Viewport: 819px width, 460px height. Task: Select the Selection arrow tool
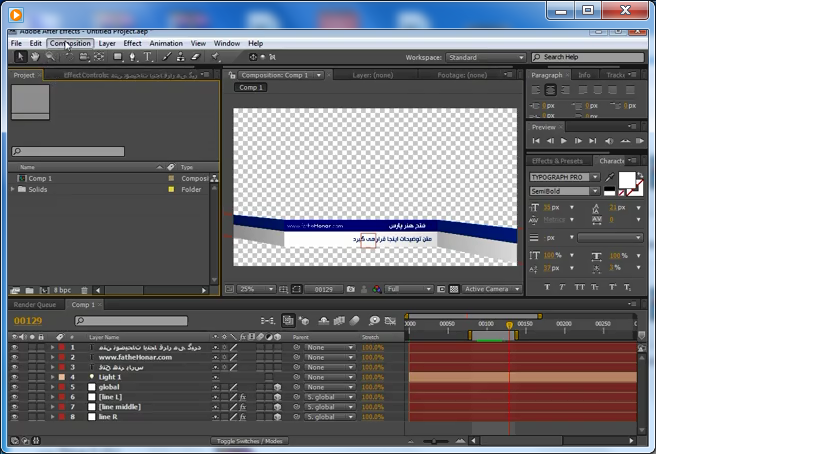(x=20, y=57)
